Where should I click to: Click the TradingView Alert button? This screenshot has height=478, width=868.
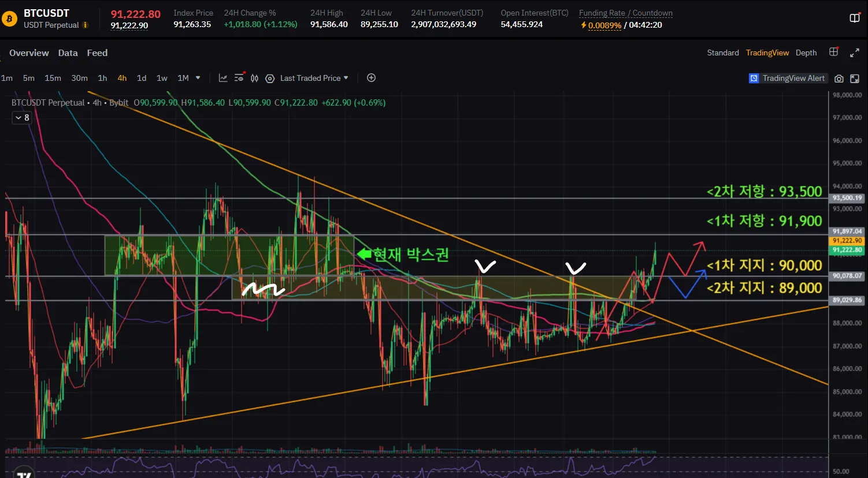pos(788,78)
